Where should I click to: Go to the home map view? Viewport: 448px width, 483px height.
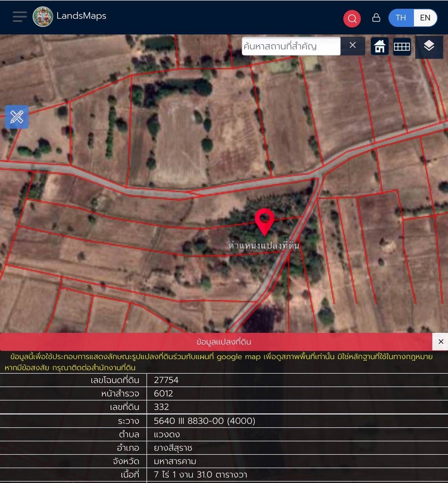pos(380,47)
